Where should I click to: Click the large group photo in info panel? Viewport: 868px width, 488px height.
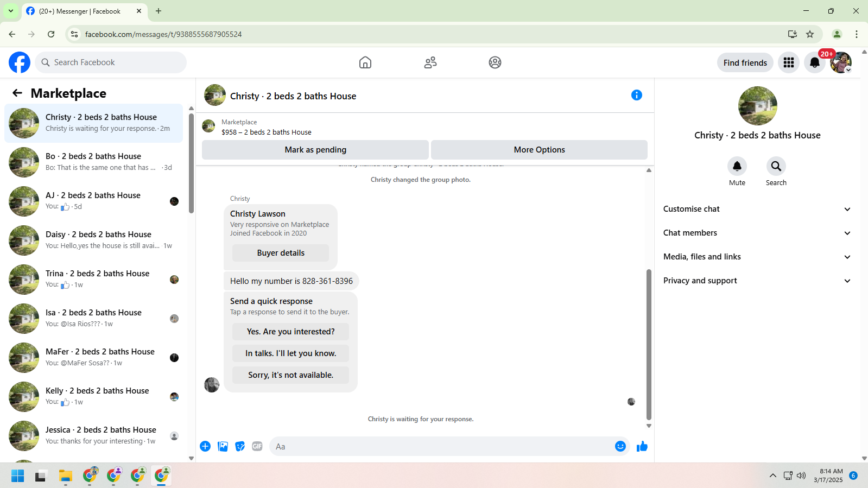coord(757,106)
